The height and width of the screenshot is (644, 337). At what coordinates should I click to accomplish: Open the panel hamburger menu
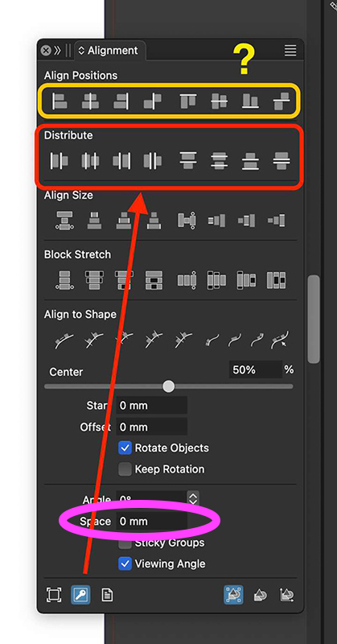[x=290, y=51]
